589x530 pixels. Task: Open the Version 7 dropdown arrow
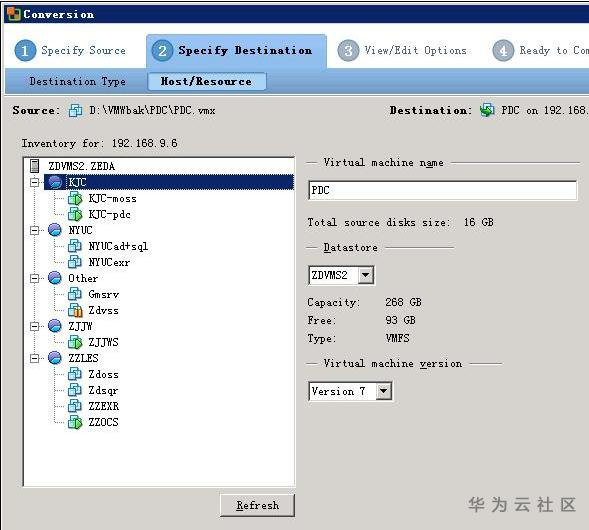384,391
